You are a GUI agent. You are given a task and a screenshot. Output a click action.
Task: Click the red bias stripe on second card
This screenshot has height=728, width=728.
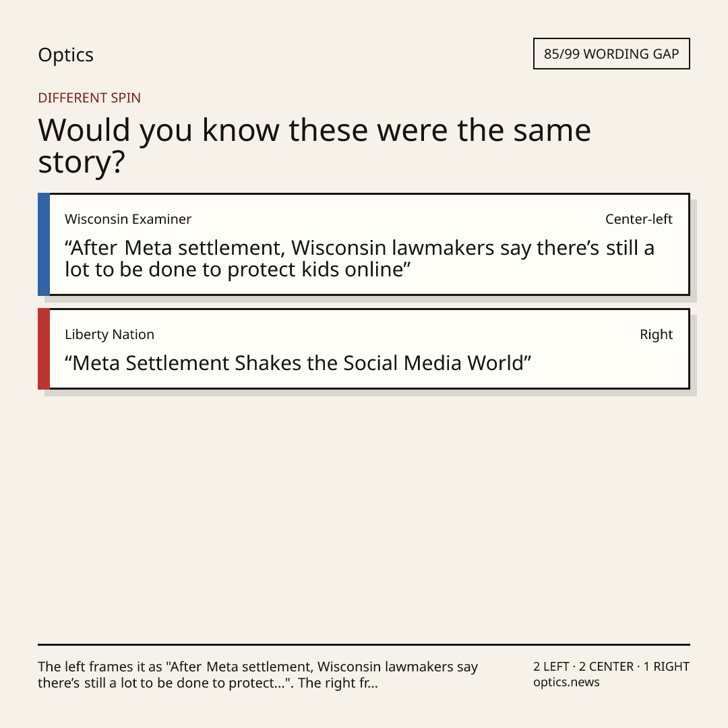44,348
